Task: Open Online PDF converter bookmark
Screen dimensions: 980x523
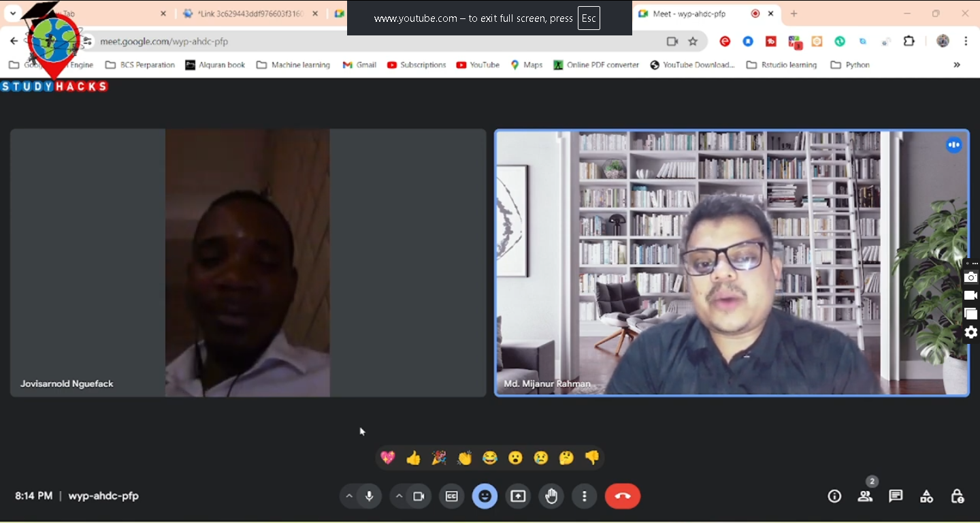Action: 596,65
